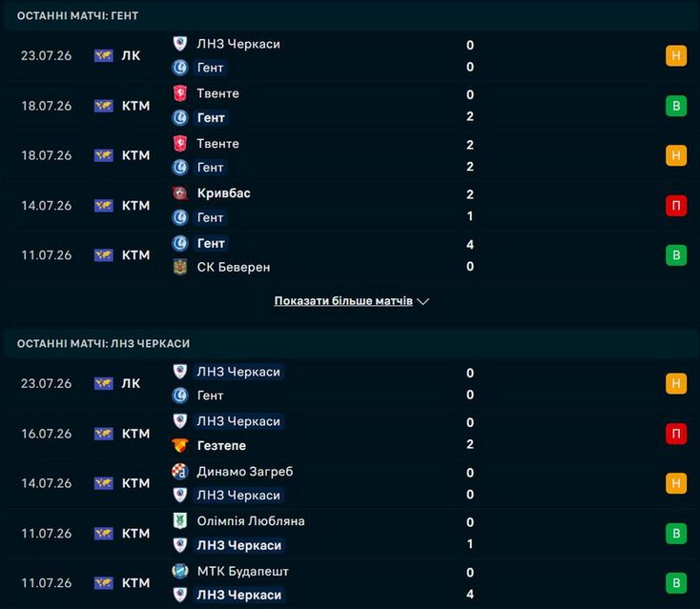
Task: Click red П result badge for Кривбас match
Action: pos(676,205)
